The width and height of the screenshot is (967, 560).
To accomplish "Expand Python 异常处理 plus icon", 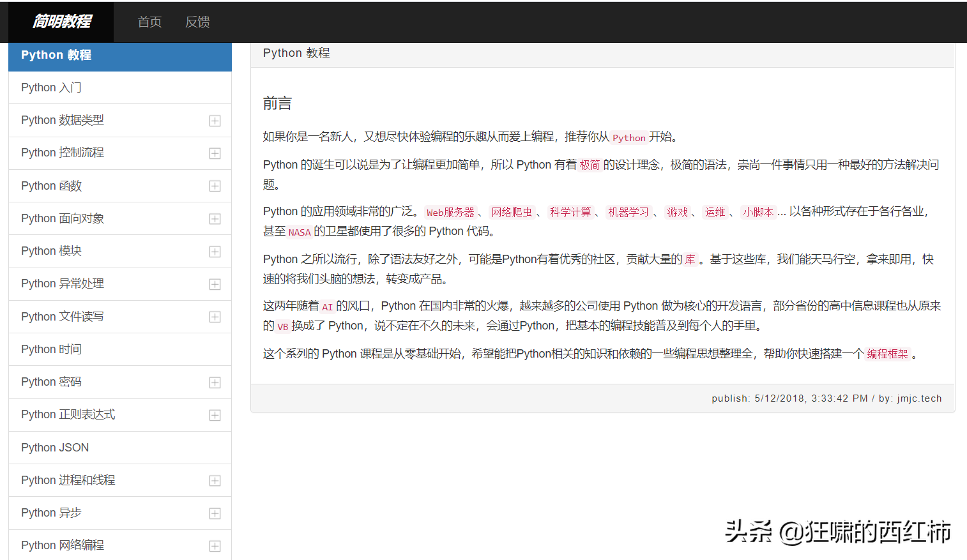I will (215, 284).
